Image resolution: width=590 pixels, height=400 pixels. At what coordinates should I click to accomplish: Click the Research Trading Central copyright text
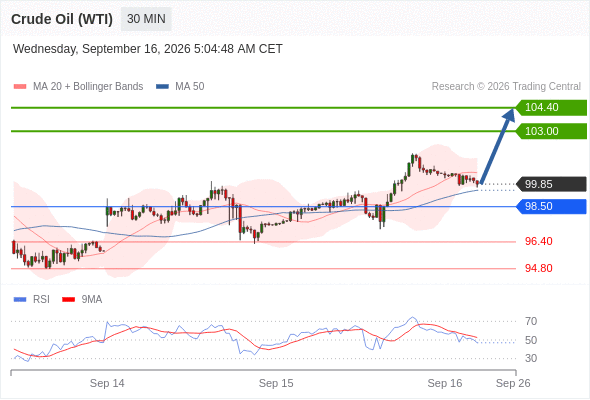click(x=506, y=87)
